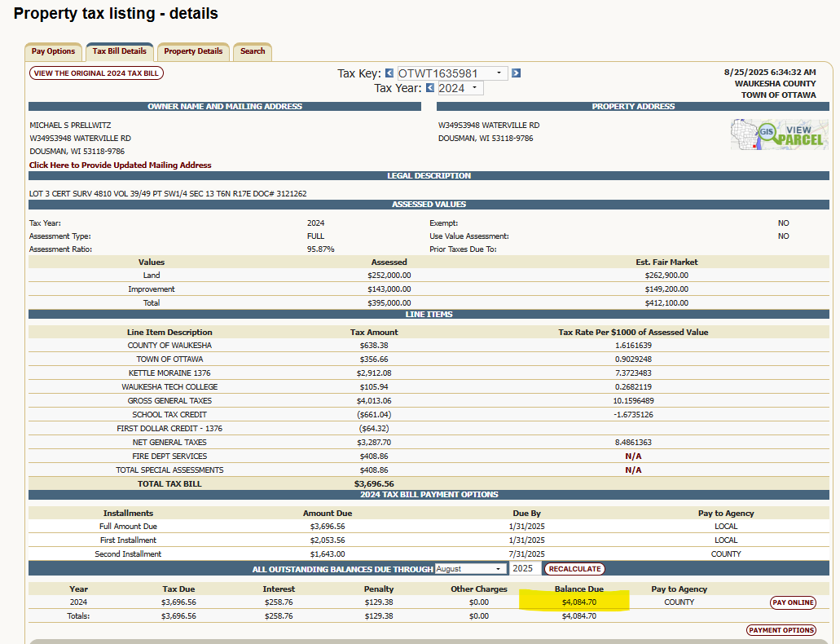Click the next Tax Key arrow icon
Viewport: 840px width, 644px height.
pos(516,73)
